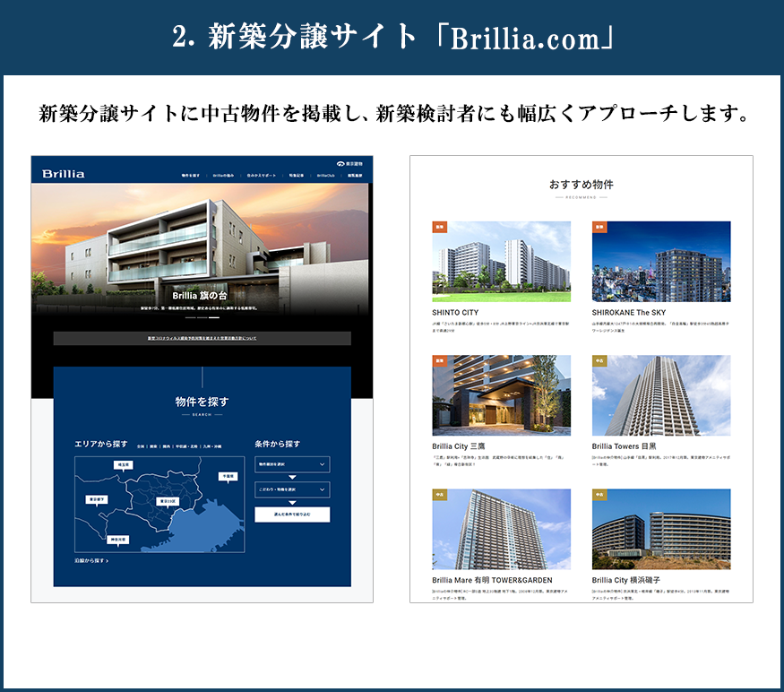Click the 物件を探す search section heading
This screenshot has width=784, height=692.
pyautogui.click(x=202, y=402)
